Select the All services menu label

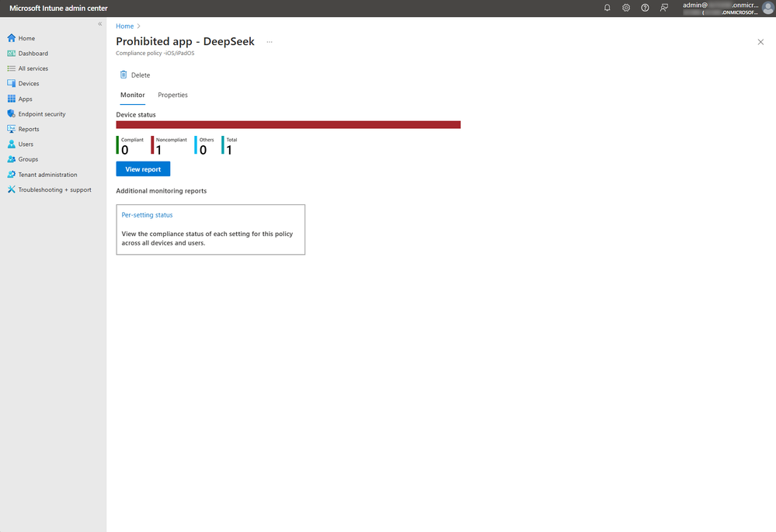click(x=33, y=69)
